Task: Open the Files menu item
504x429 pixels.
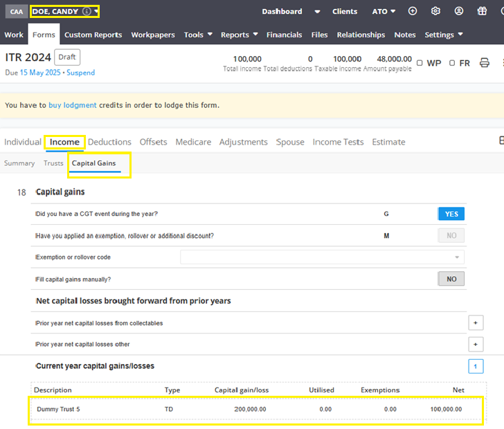Action: point(319,35)
